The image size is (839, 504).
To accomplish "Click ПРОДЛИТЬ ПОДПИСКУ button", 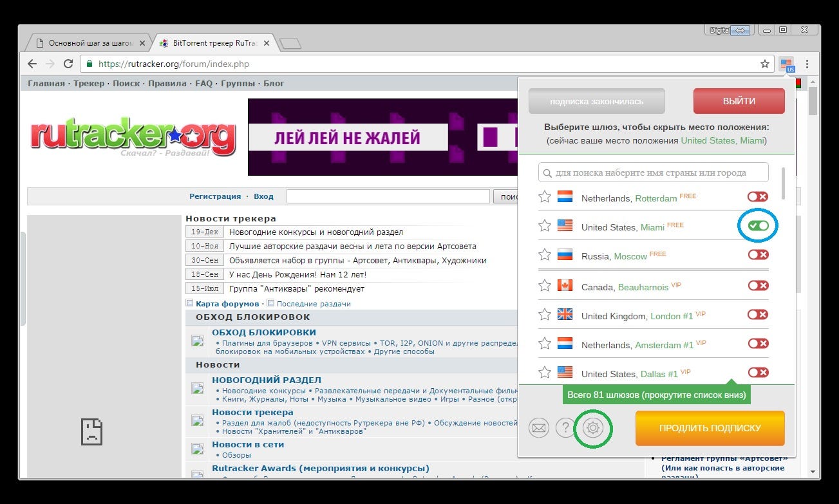I will (x=710, y=428).
